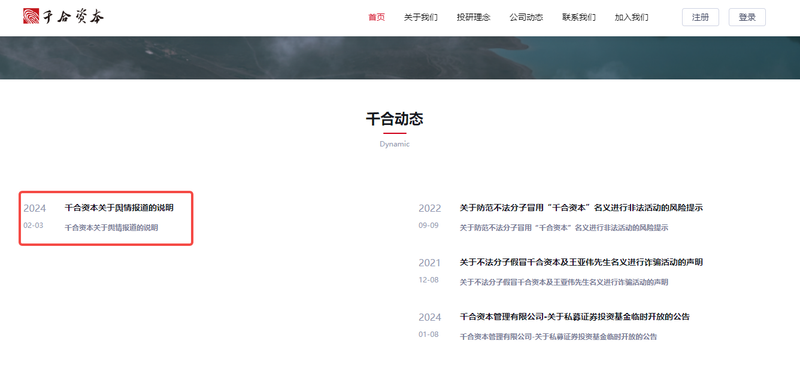This screenshot has height=378, width=800.
Task: Open article 千合资本关于舆情报道的说明 title
Action: coord(119,208)
